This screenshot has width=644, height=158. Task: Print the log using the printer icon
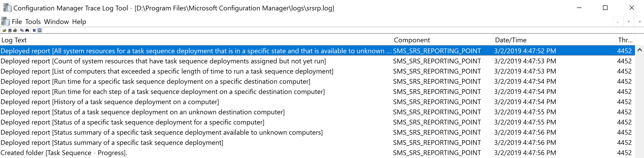(x=15, y=31)
